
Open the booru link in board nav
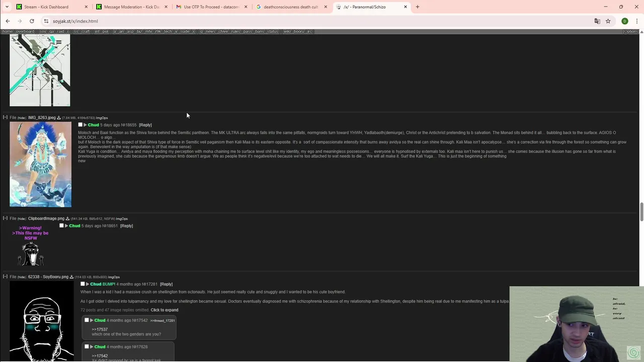pyautogui.click(x=299, y=31)
